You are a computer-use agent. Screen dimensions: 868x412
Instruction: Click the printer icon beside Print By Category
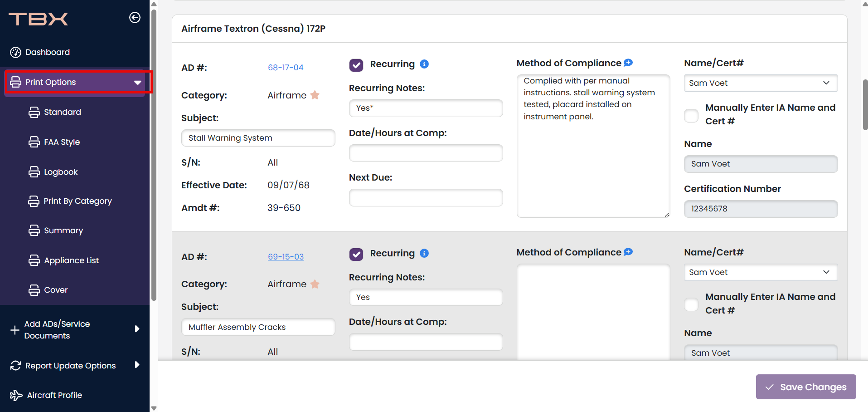(34, 201)
